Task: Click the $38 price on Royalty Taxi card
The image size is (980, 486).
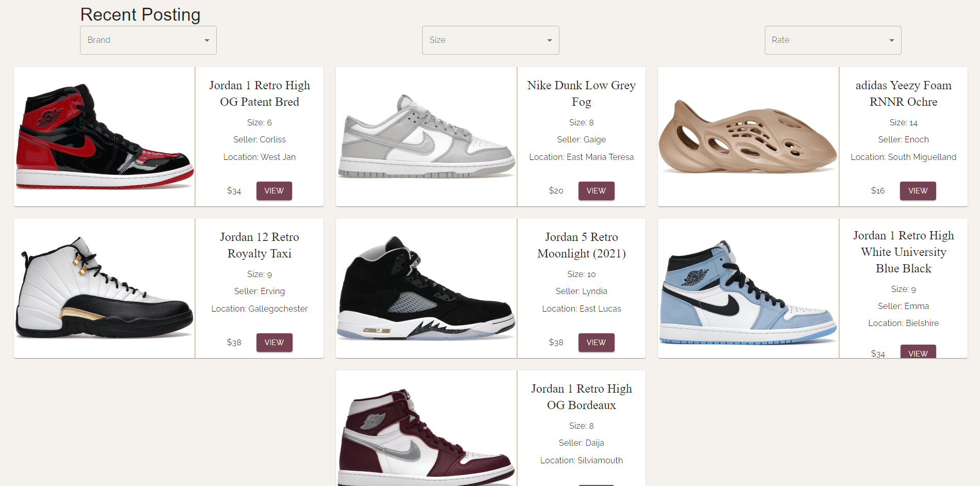Action: (x=234, y=343)
